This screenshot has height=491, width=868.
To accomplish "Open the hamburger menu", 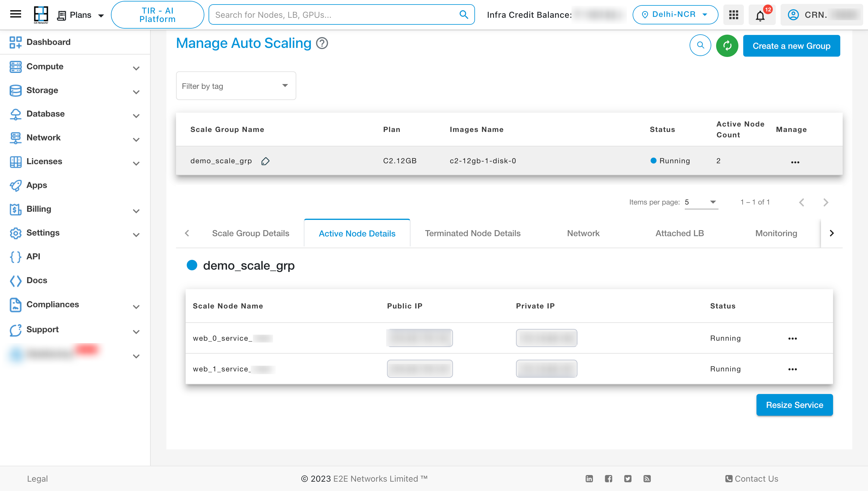I will coord(15,14).
